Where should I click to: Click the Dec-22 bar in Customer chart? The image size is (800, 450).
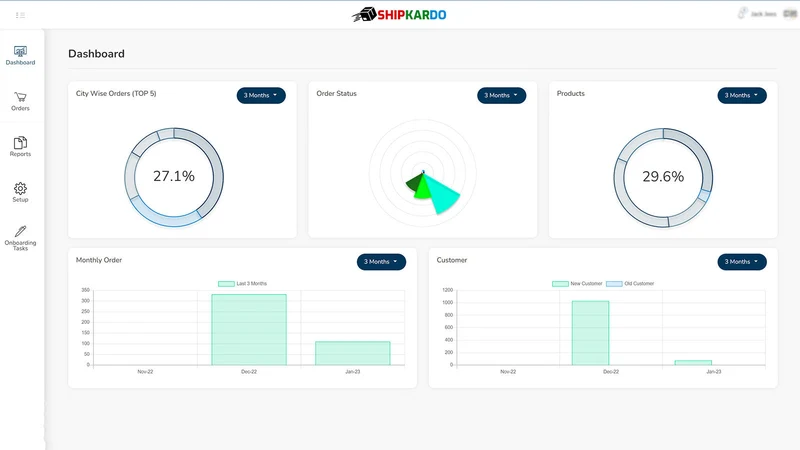tap(590, 333)
